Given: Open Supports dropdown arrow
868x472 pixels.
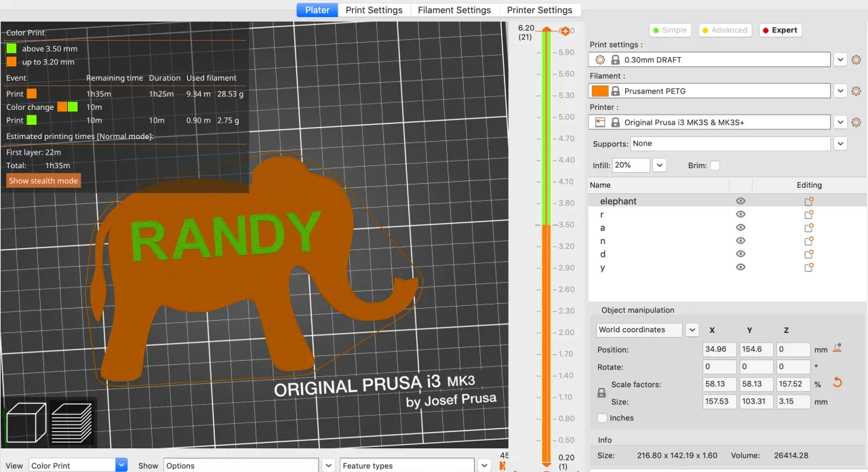Looking at the screenshot, I should click(840, 144).
